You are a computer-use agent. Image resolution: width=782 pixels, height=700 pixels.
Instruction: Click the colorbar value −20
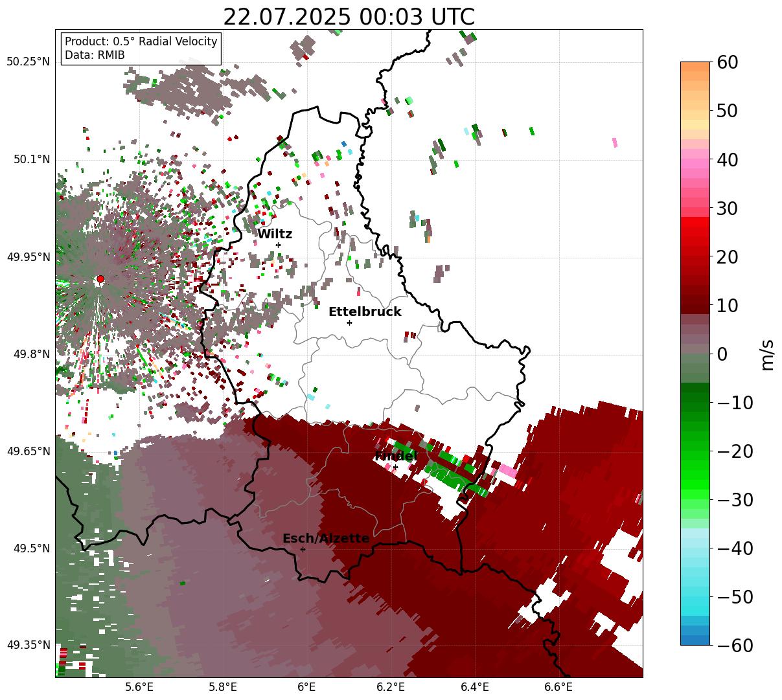point(735,451)
